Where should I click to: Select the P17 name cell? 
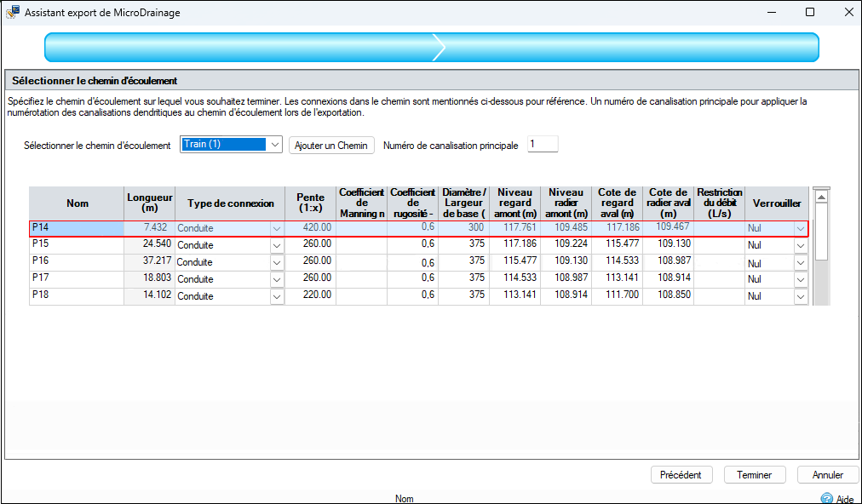[77, 279]
